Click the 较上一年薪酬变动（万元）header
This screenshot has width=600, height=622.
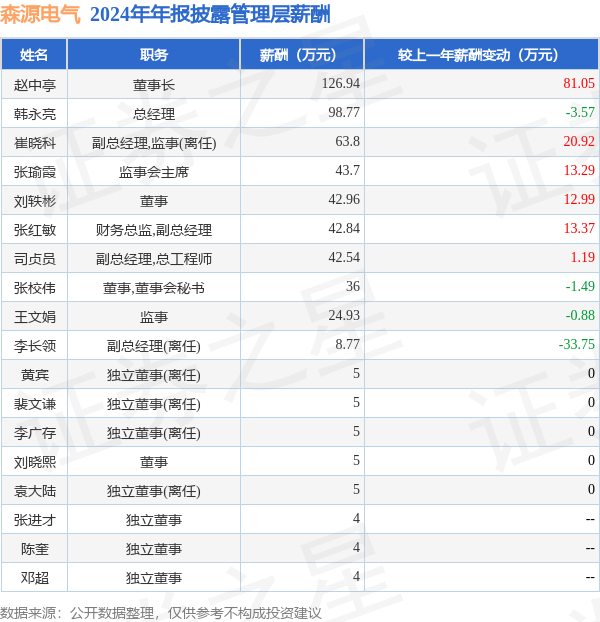click(482, 54)
